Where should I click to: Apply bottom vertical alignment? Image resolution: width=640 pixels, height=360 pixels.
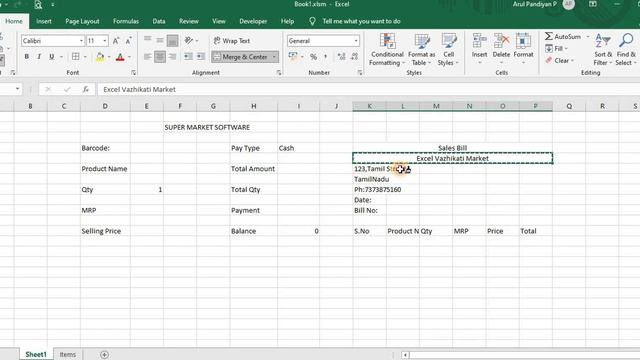(x=172, y=41)
